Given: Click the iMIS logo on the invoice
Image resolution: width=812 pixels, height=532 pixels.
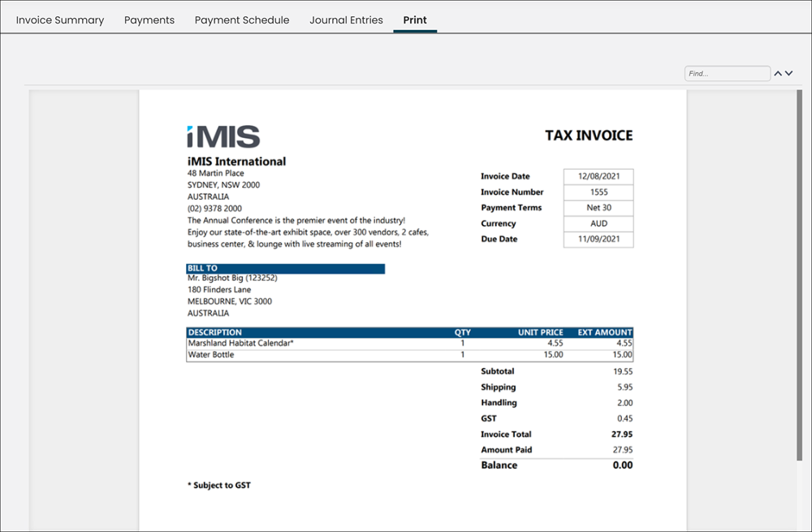Looking at the screenshot, I should pos(223,136).
